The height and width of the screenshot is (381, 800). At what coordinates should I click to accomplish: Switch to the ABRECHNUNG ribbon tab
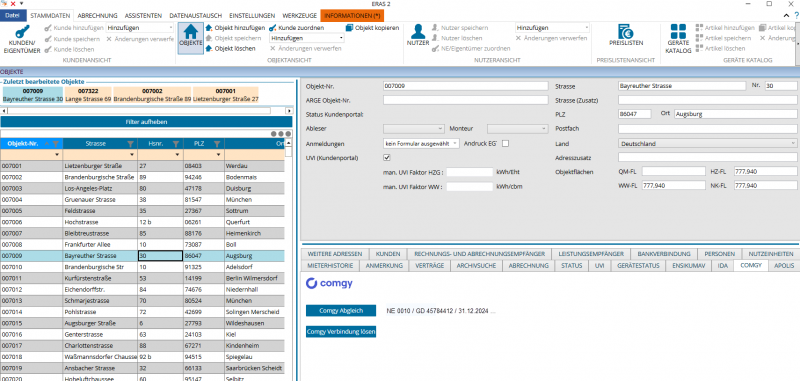click(x=97, y=16)
